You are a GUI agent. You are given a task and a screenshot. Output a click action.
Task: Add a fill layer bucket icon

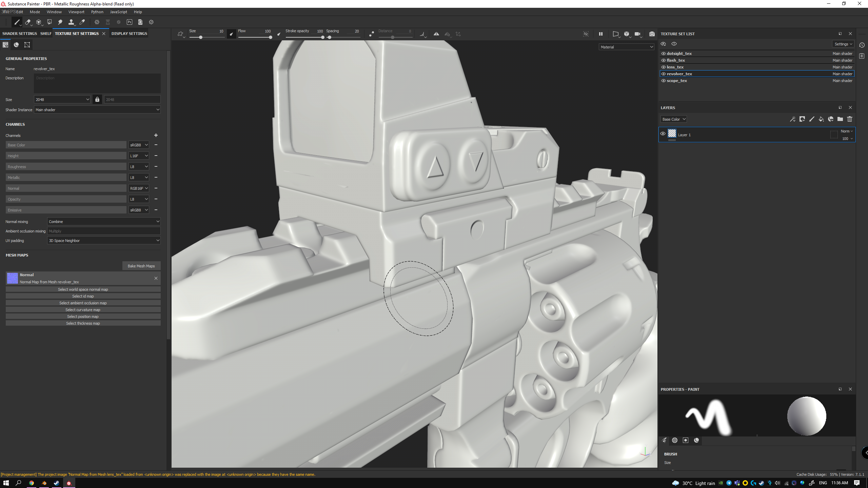tap(821, 119)
